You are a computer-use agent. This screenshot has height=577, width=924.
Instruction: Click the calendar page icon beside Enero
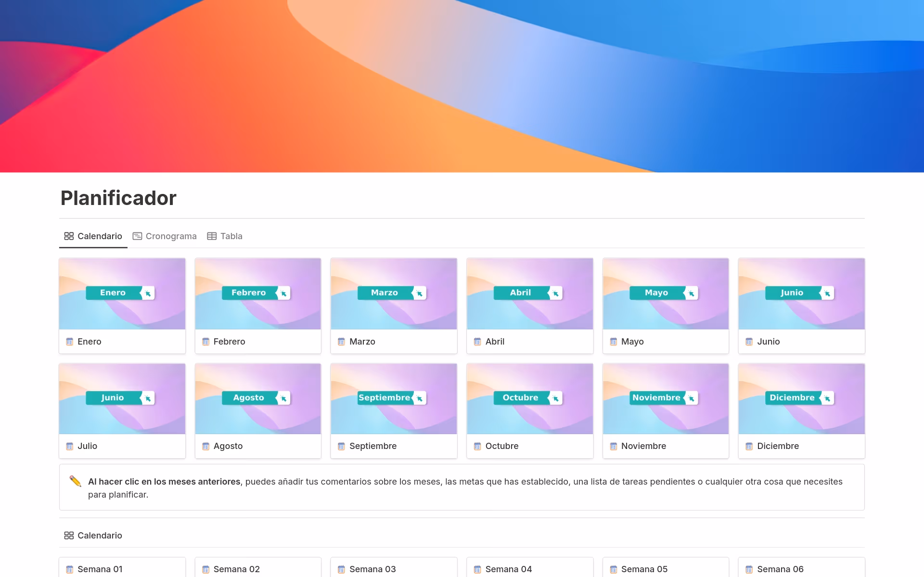pos(69,342)
